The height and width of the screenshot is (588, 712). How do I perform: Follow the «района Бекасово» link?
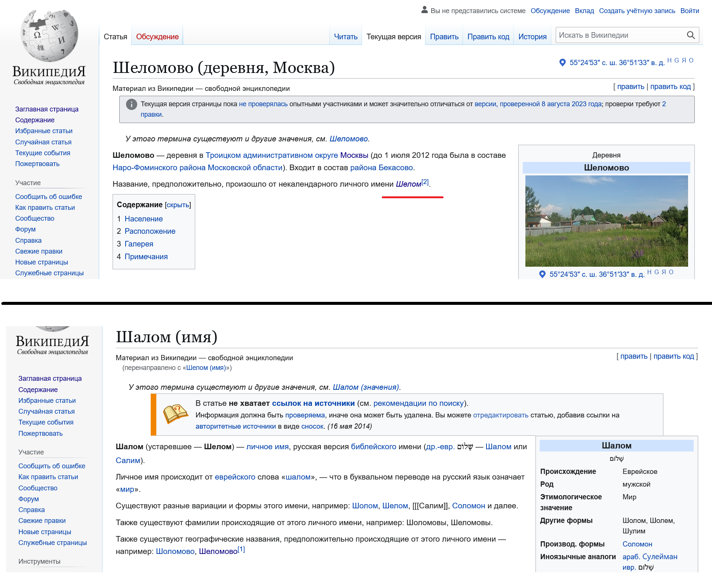pyautogui.click(x=381, y=168)
